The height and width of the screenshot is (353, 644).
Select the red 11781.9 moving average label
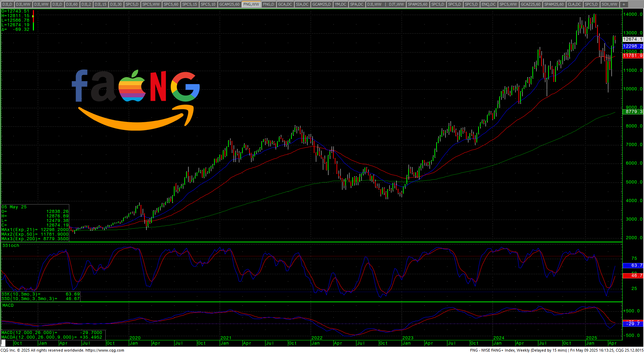coord(633,56)
